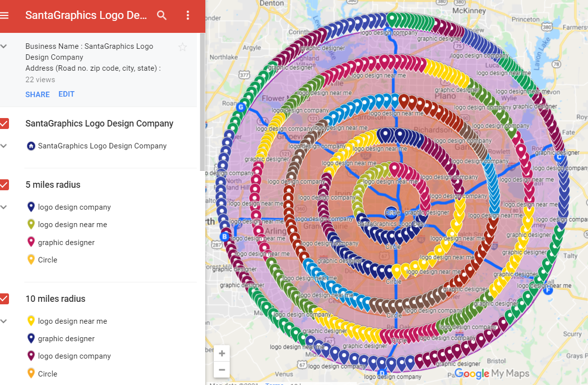Collapse the 10 miles radius layer chevron
588x385 pixels.
[5, 321]
